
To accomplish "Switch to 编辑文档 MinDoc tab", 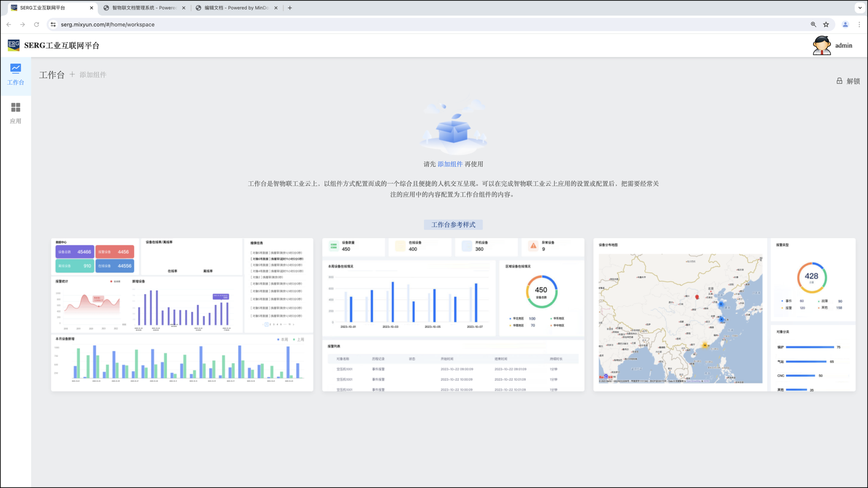I will pyautogui.click(x=236, y=8).
